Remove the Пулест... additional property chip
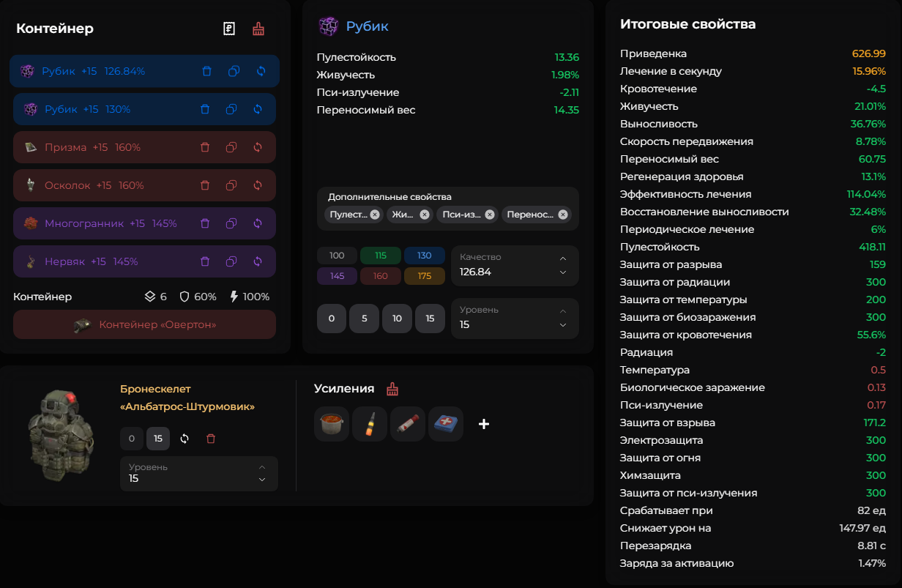902x588 pixels. tap(375, 215)
